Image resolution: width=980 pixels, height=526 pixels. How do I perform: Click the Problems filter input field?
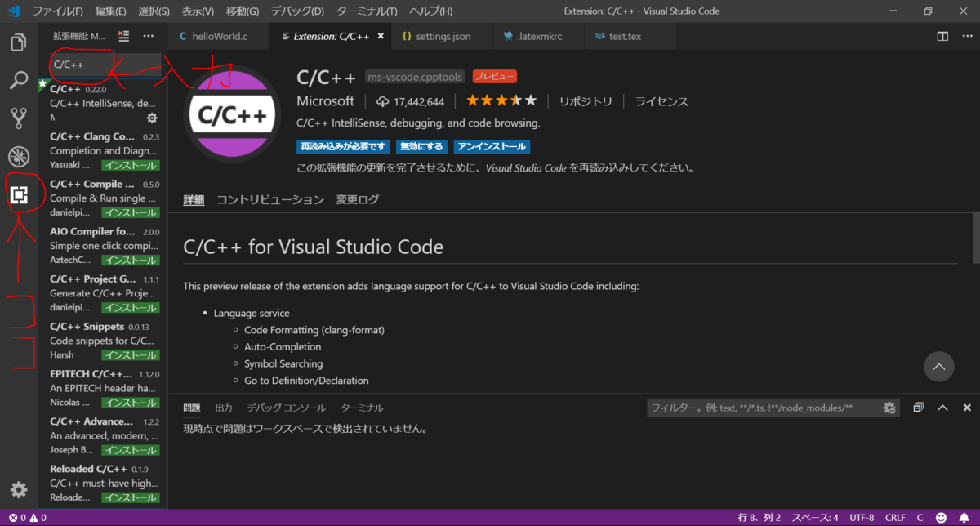click(x=764, y=408)
